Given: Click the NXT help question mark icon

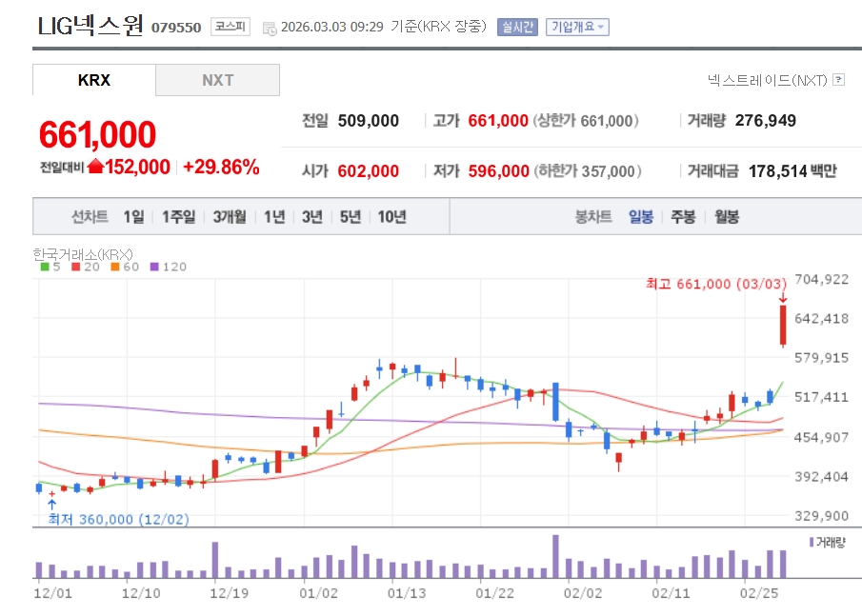Looking at the screenshot, I should 838,80.
